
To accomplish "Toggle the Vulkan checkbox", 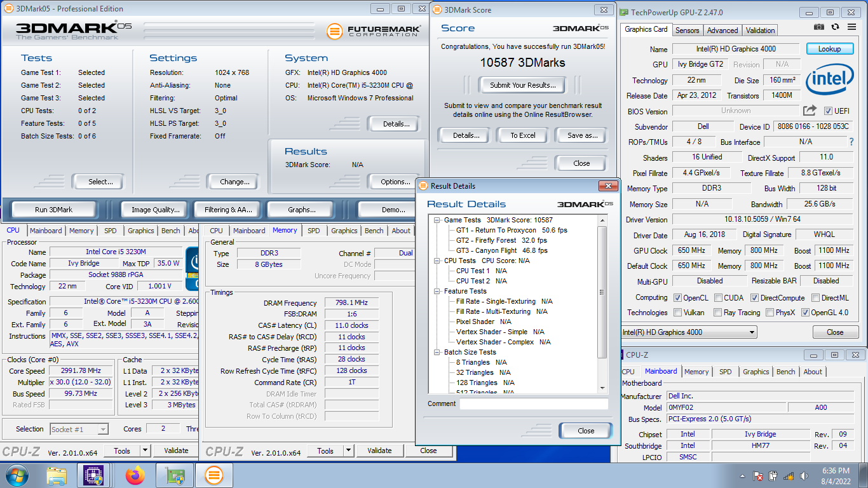I will [x=678, y=312].
